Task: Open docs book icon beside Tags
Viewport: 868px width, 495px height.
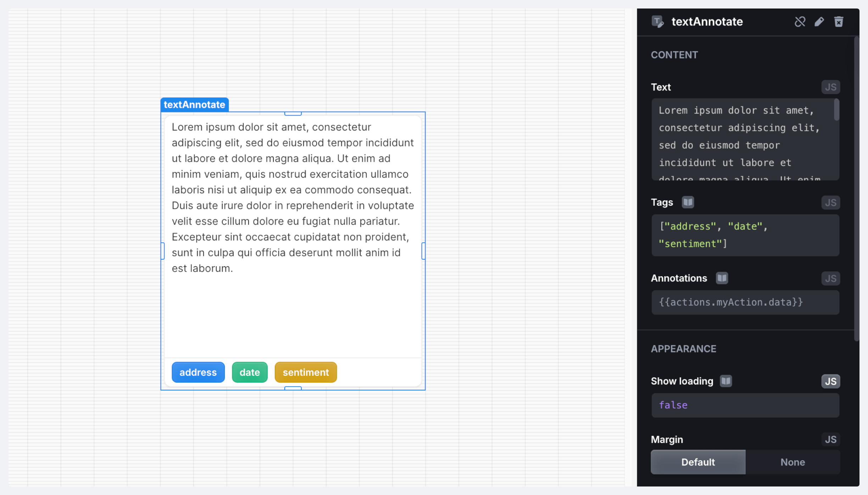Action: tap(688, 202)
